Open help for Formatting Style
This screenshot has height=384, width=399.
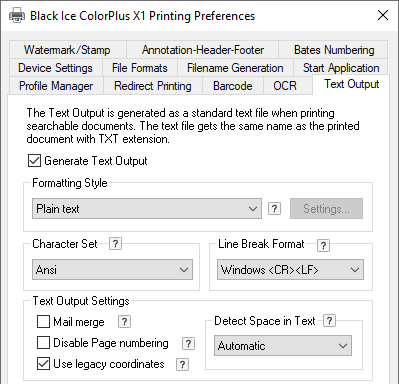[274, 209]
